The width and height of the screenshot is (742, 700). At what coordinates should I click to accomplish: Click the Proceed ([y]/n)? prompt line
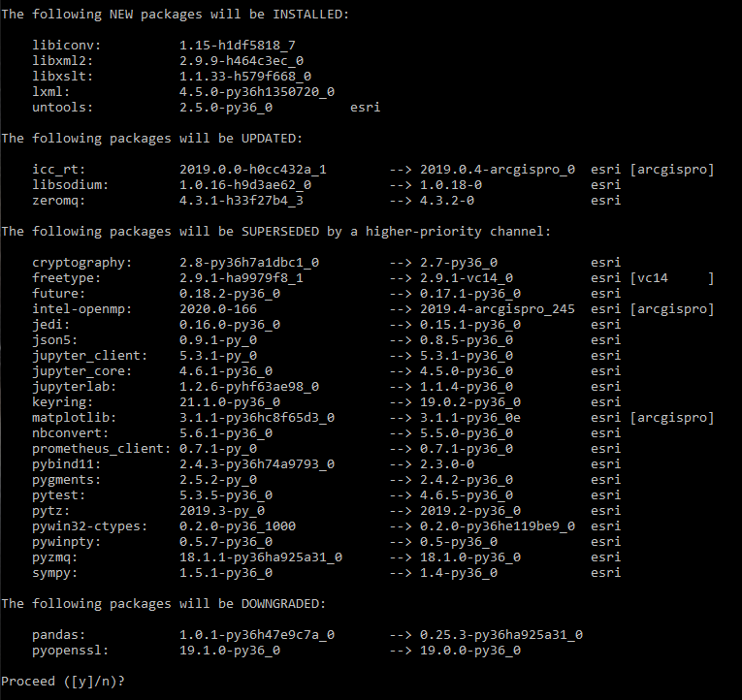(63, 682)
